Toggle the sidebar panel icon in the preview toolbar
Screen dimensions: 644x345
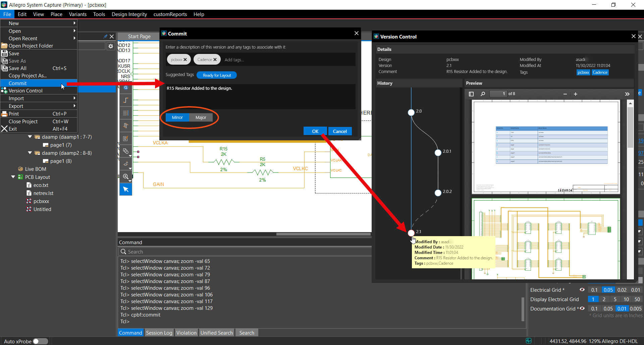point(471,94)
